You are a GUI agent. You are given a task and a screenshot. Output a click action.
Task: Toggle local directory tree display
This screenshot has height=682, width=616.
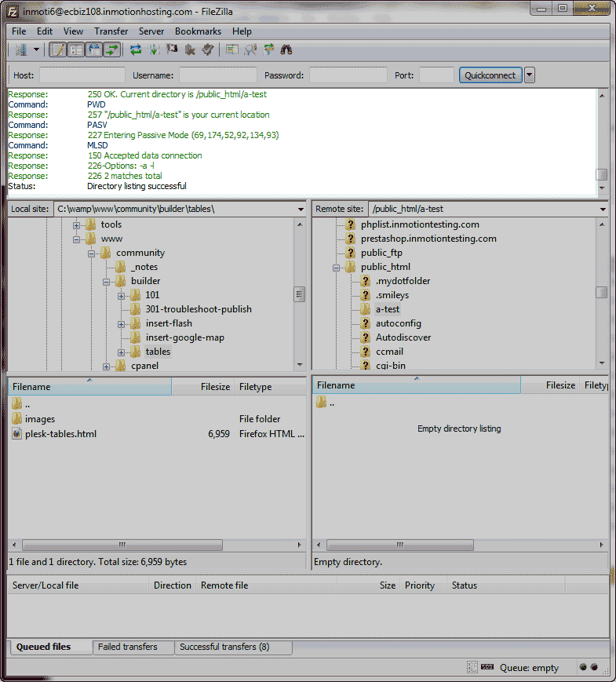tap(75, 50)
